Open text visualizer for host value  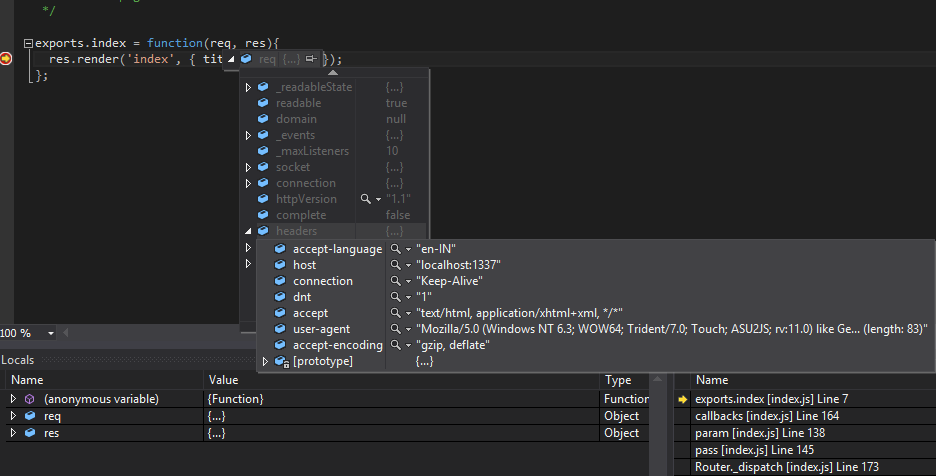coord(395,265)
